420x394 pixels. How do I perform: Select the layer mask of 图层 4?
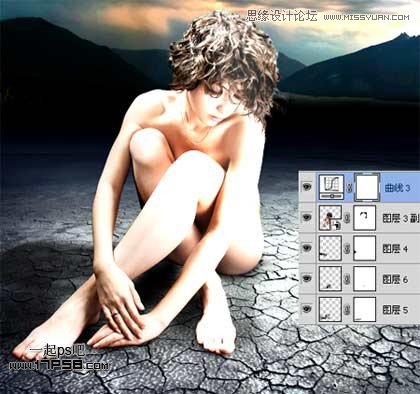365,248
